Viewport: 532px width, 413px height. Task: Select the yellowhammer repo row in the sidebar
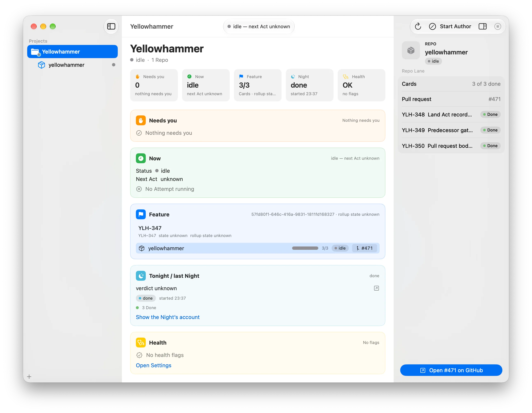[72, 65]
